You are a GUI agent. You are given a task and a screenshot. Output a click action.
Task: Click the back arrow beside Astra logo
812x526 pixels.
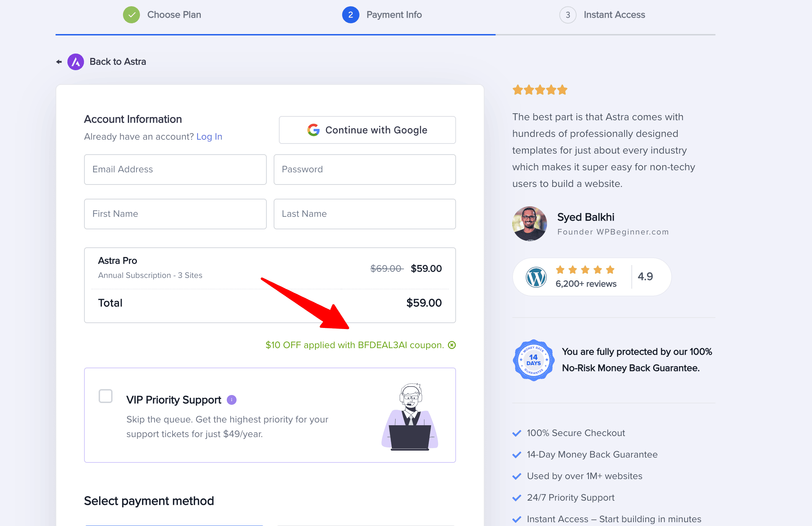[x=59, y=62]
